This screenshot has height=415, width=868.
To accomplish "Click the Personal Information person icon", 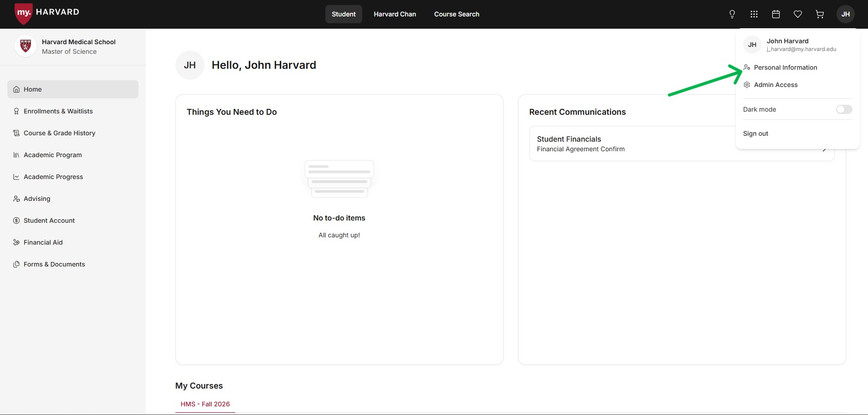I will coord(747,67).
